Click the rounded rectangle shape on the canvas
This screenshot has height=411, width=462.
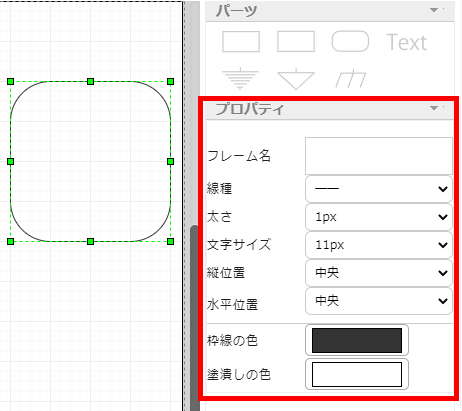(x=90, y=161)
